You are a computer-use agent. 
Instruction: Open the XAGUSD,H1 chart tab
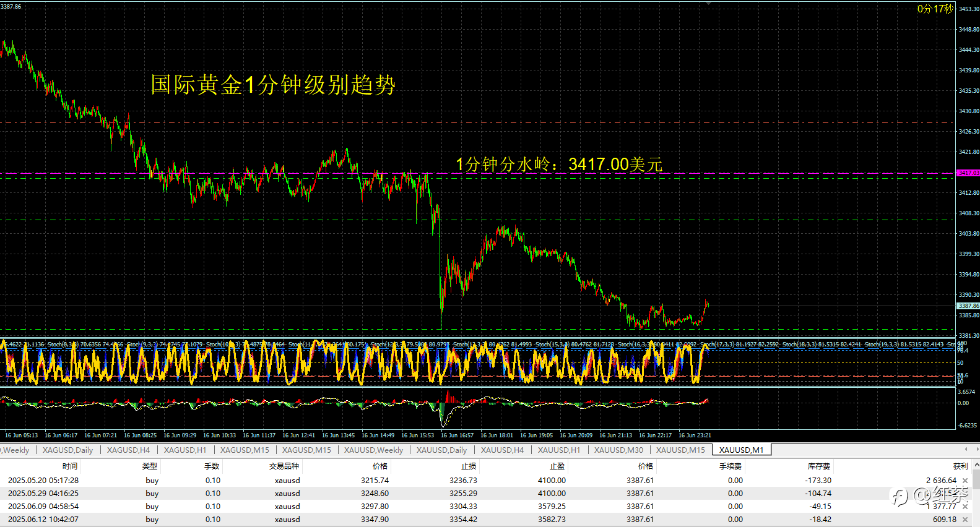tap(185, 450)
